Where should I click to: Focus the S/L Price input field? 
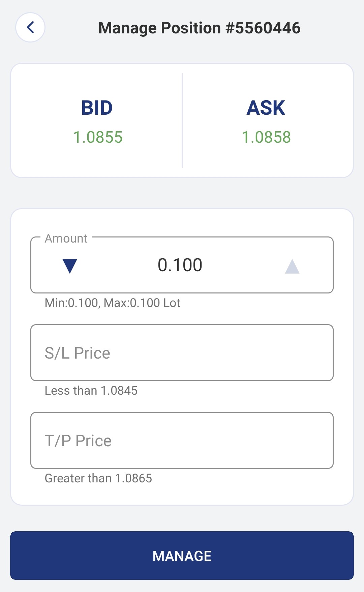[182, 353]
